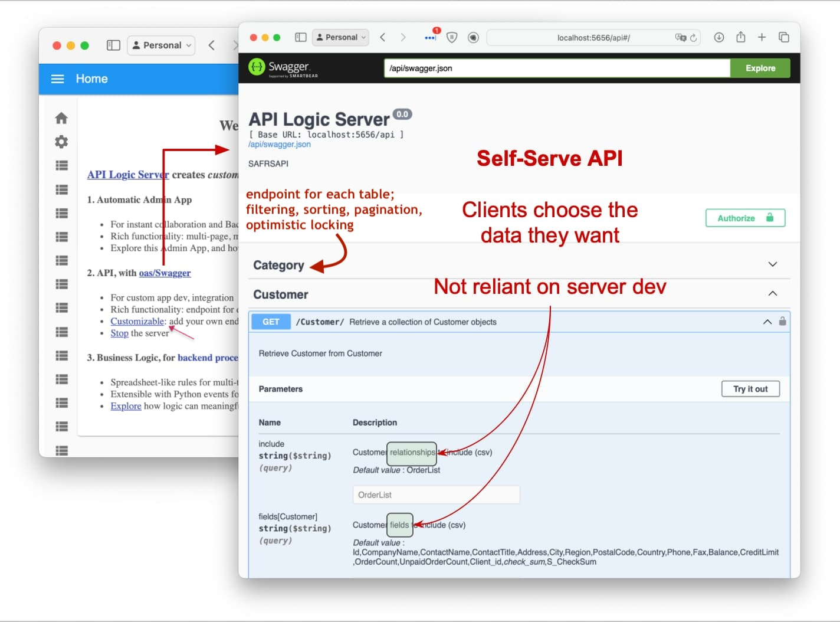Open the hamburger menu beside Home
Viewport: 840px width, 622px height.
57,79
